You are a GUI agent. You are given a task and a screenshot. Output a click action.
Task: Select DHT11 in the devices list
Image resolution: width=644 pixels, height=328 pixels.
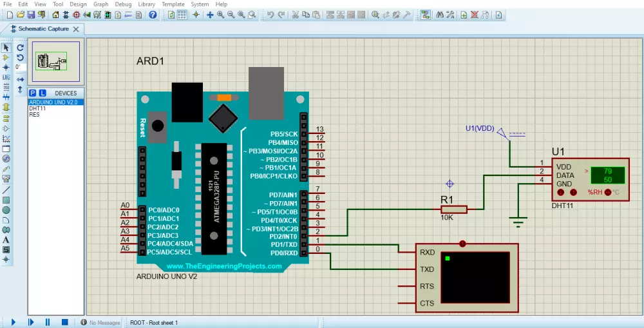point(37,109)
